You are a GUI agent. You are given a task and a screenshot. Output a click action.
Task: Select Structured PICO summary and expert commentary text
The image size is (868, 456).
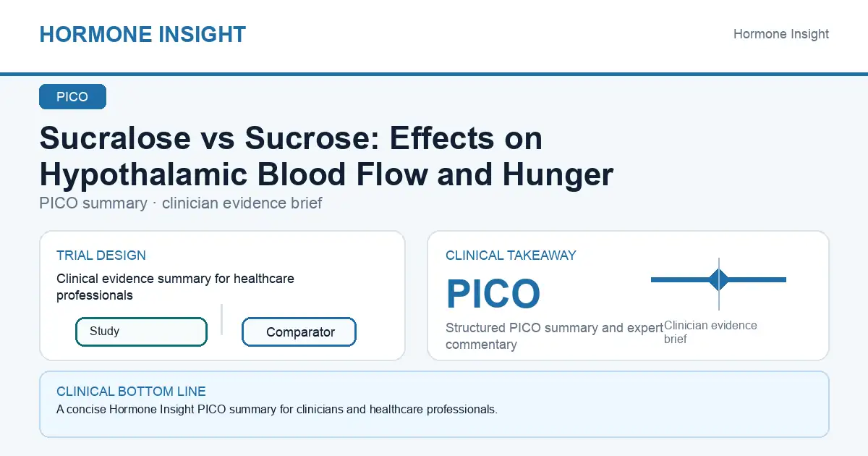tap(554, 336)
